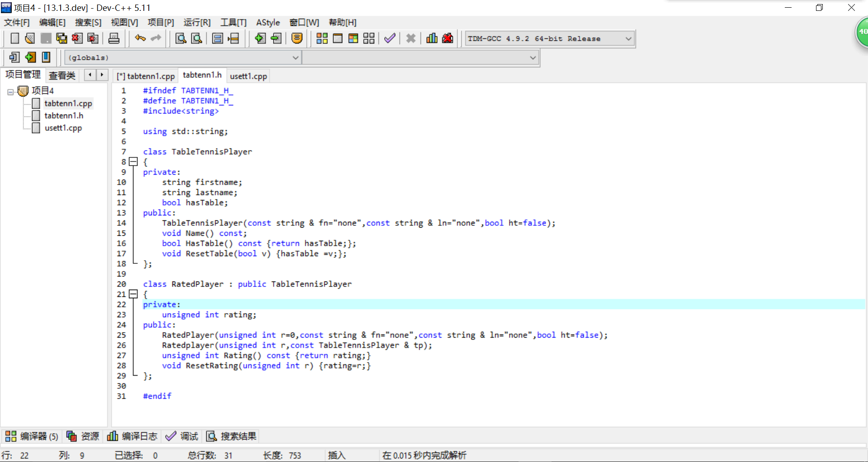Click the Goto function icon
The height and width of the screenshot is (462, 868).
(217, 38)
